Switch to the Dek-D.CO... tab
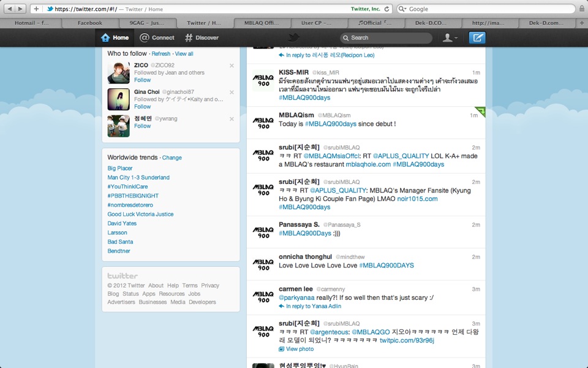The width and height of the screenshot is (588, 368). (431, 23)
